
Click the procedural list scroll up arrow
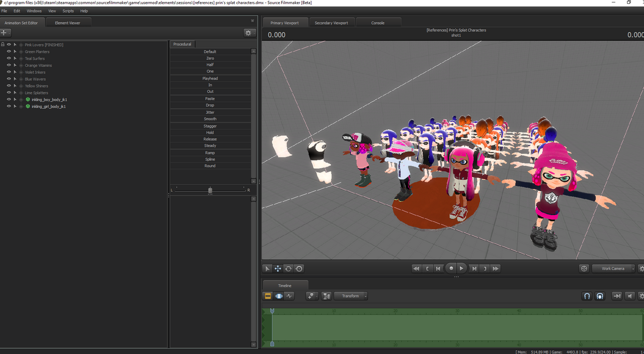tap(254, 51)
